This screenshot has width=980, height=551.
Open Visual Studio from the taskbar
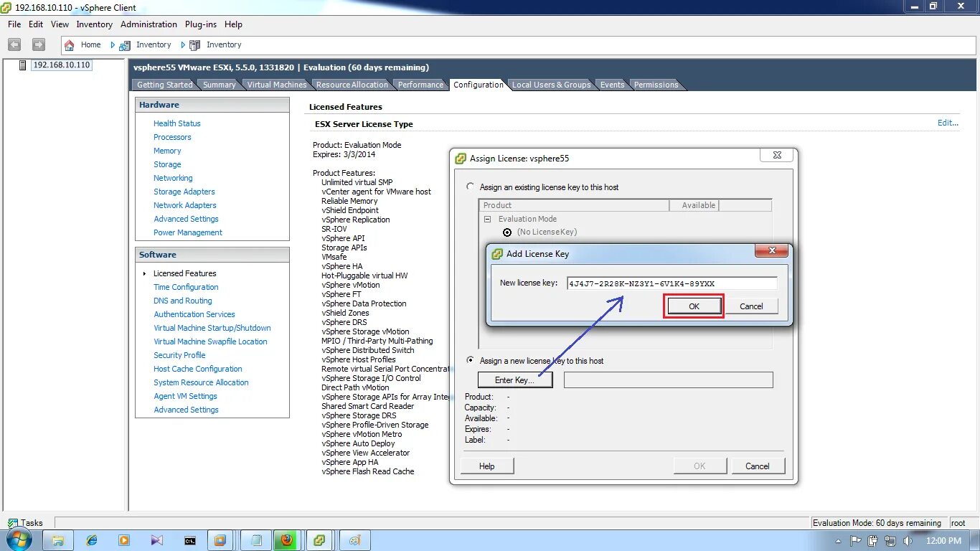click(157, 540)
